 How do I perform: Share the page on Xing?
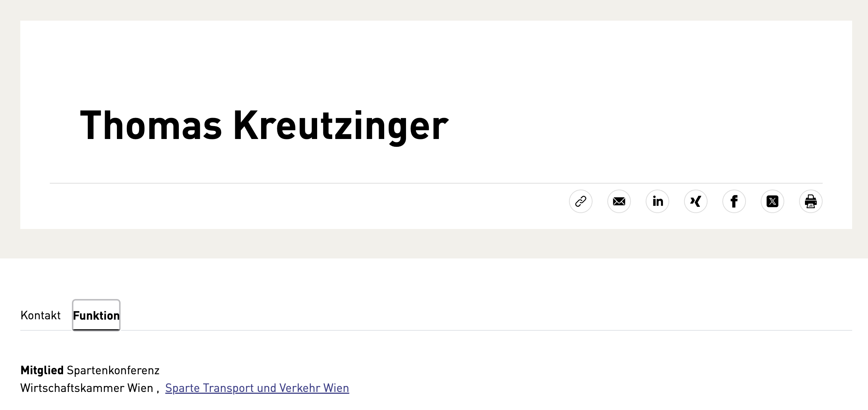pos(696,201)
